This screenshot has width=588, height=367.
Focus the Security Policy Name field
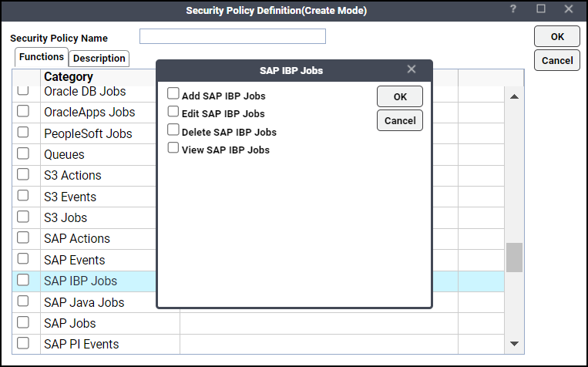pos(233,36)
